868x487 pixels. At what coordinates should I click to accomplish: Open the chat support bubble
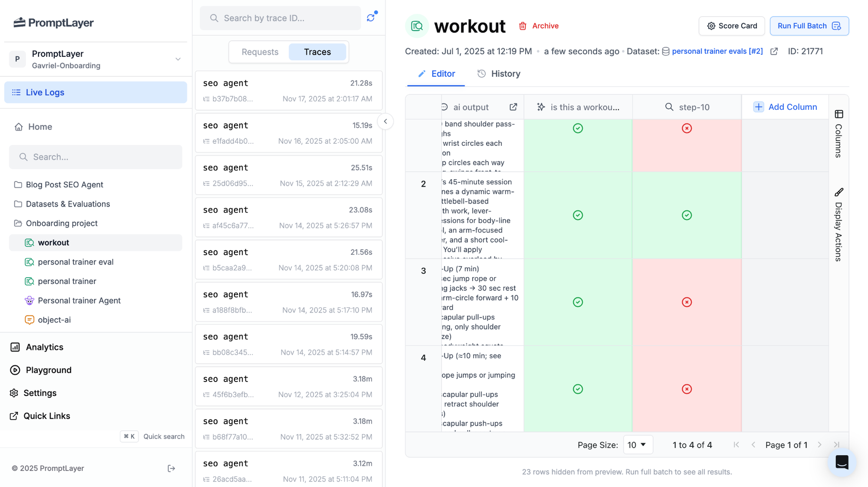(842, 462)
